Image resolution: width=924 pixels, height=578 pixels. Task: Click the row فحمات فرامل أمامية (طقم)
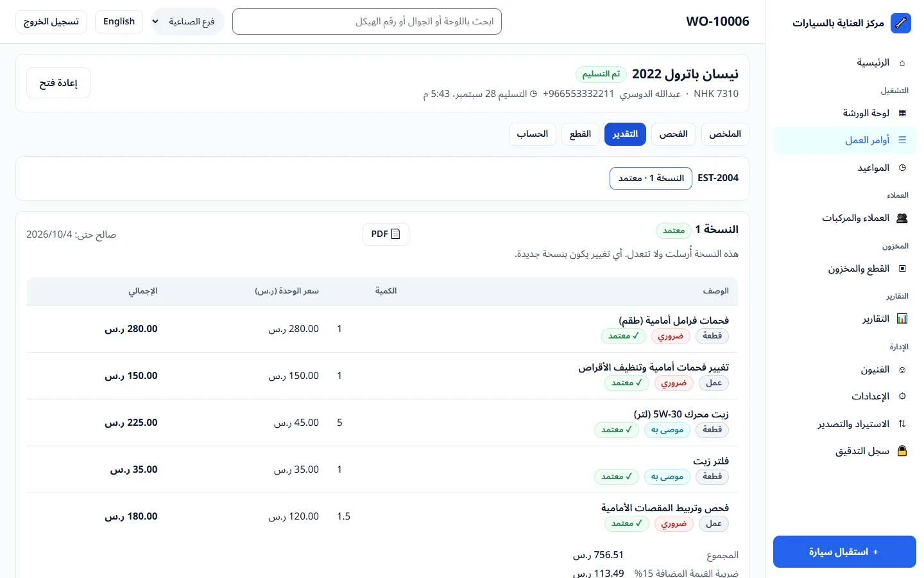pyautogui.click(x=382, y=329)
